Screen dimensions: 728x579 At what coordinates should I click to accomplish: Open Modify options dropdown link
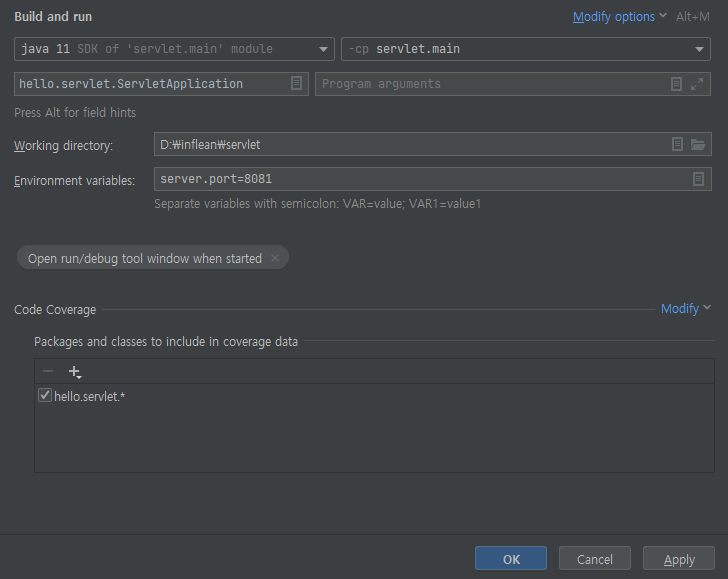coord(619,17)
